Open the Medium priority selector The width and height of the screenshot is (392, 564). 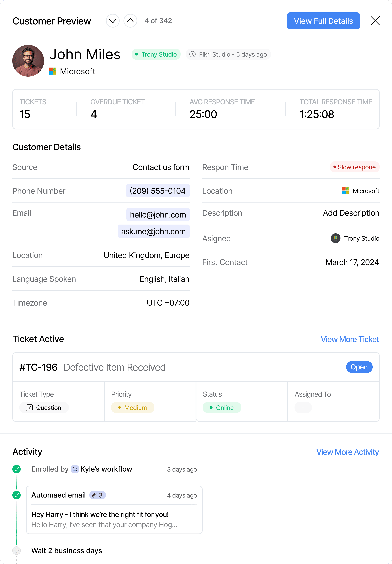pyautogui.click(x=133, y=407)
